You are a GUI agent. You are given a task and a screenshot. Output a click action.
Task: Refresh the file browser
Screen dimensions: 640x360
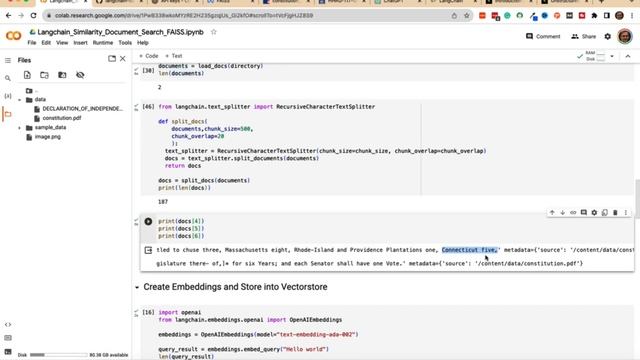click(44, 75)
